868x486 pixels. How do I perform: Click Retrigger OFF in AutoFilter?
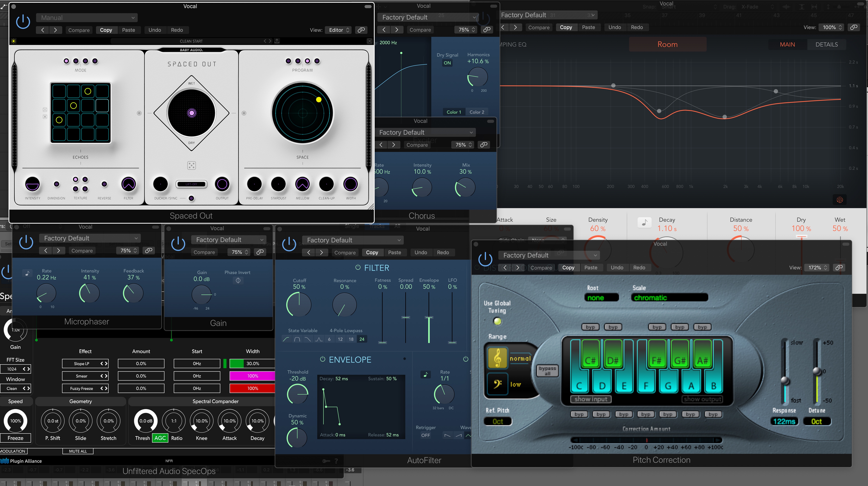pyautogui.click(x=426, y=435)
